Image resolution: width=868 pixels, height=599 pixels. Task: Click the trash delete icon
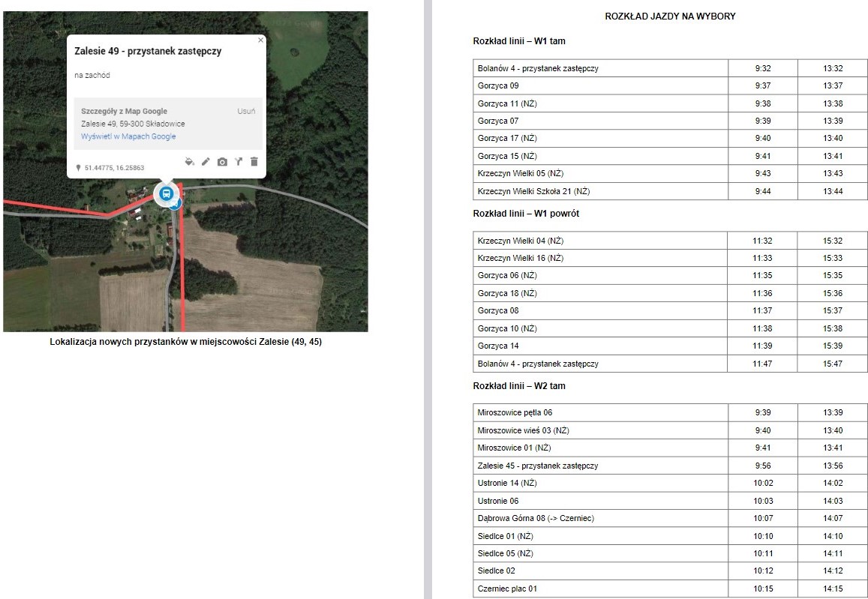point(254,161)
